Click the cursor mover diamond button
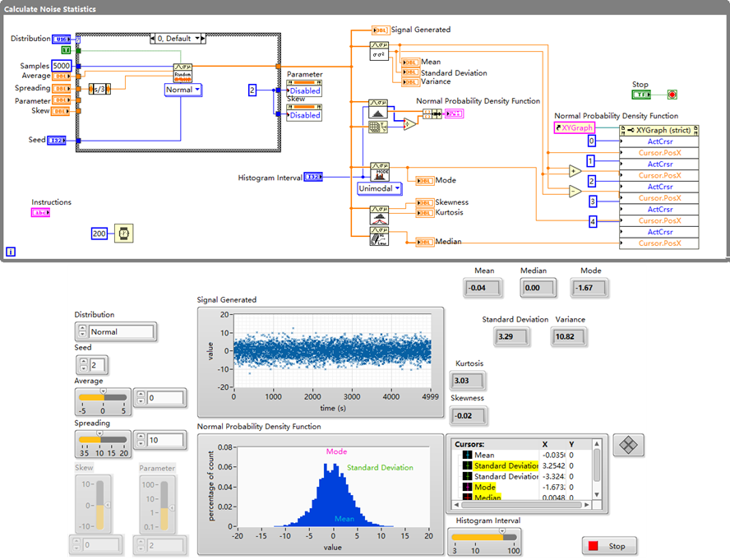Screen dimensions: 730x560 click(x=628, y=445)
